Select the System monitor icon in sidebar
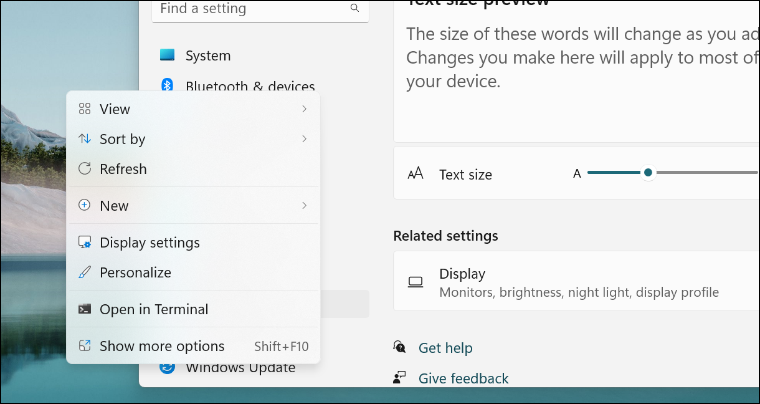Screen dimensions: 760x404 pyautogui.click(x=167, y=56)
